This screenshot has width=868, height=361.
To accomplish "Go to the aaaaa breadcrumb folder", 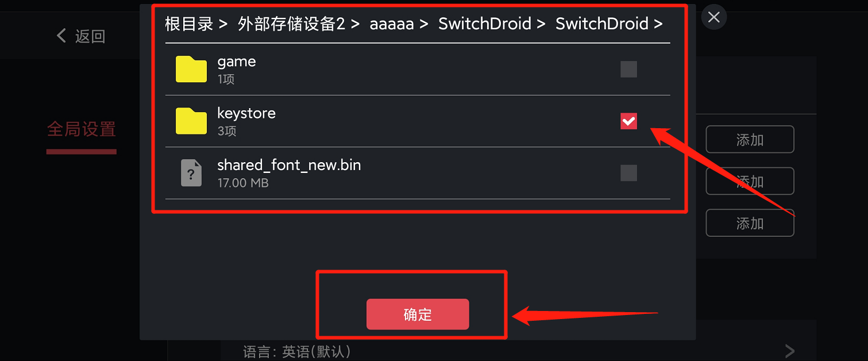I will (x=392, y=24).
